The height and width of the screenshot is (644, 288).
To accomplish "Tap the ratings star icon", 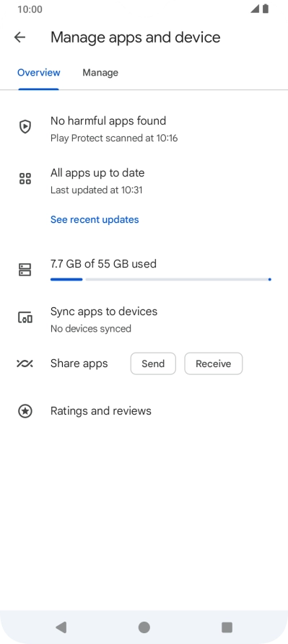I will tap(25, 411).
